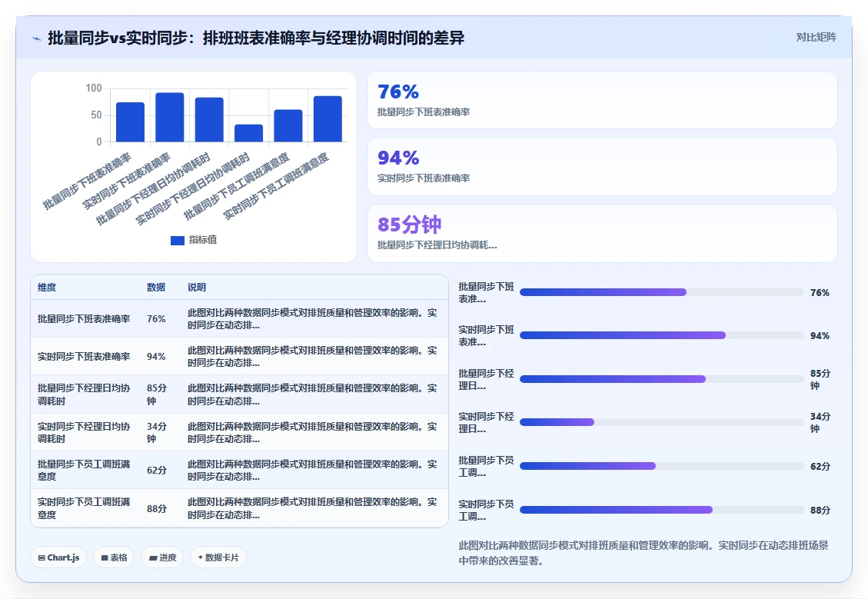Click the 说明 column header

[x=197, y=288]
